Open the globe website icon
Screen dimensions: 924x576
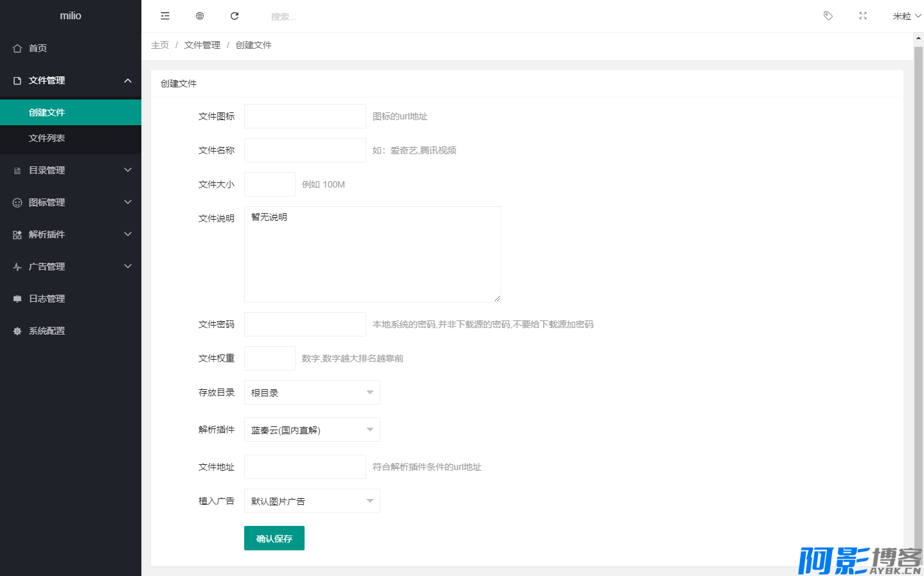(x=200, y=16)
